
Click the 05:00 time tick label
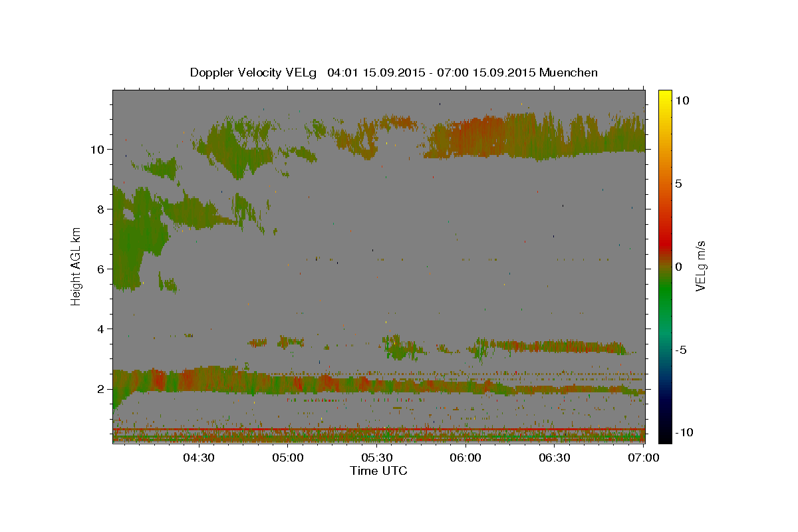(289, 458)
